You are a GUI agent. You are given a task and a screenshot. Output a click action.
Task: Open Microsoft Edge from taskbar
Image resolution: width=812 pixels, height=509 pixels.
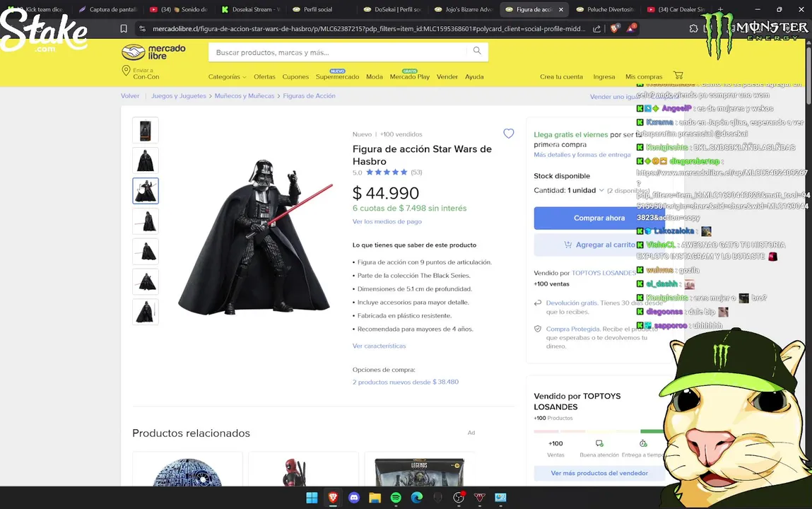tap(417, 498)
